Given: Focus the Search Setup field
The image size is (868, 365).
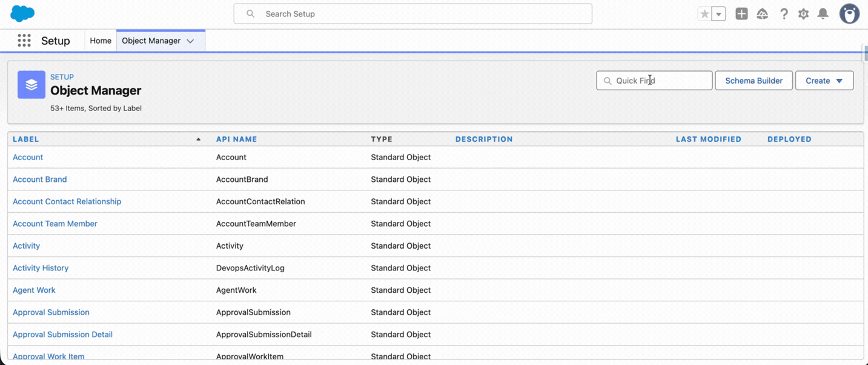Looking at the screenshot, I should pyautogui.click(x=413, y=14).
